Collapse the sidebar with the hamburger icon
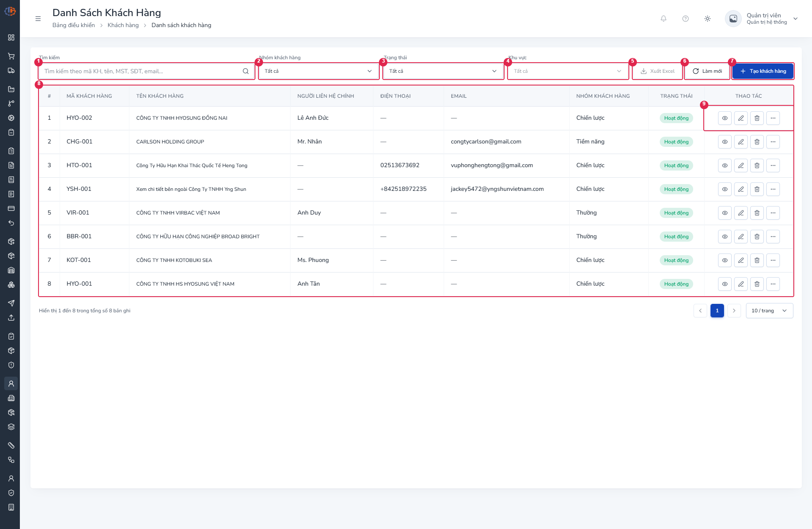Image resolution: width=812 pixels, height=529 pixels. point(38,19)
